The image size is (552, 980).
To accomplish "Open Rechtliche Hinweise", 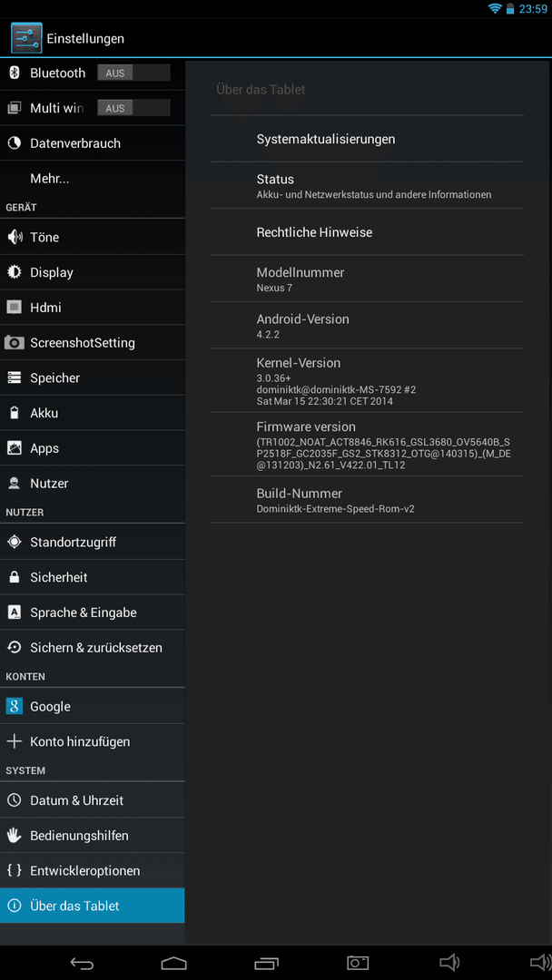I will point(367,232).
